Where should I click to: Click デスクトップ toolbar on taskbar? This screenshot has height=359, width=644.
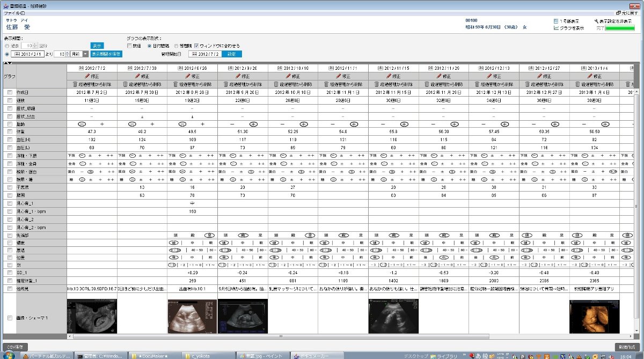click(x=416, y=355)
